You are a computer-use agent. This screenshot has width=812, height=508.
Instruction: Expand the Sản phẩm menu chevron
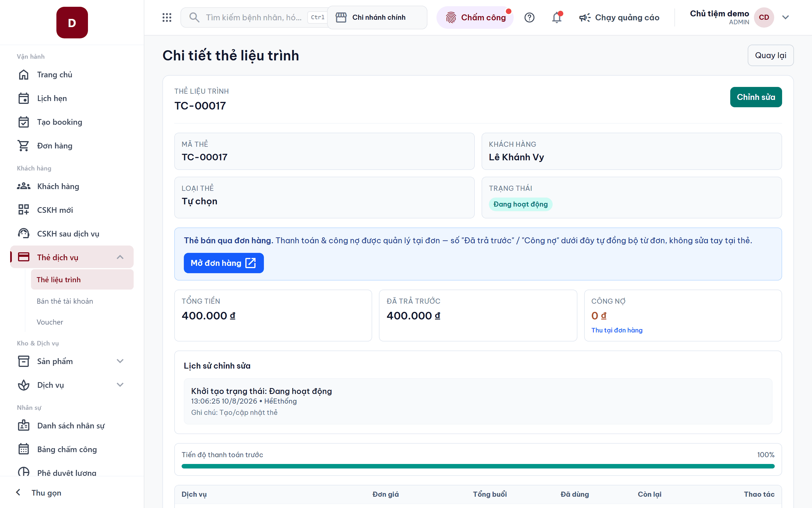tap(120, 361)
